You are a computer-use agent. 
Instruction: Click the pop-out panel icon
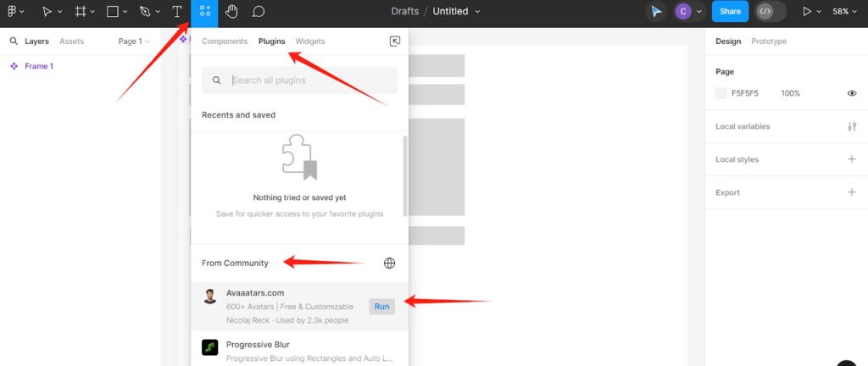tap(395, 42)
